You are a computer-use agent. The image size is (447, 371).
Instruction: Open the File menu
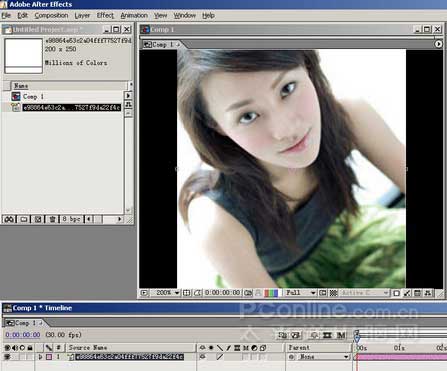[6, 15]
